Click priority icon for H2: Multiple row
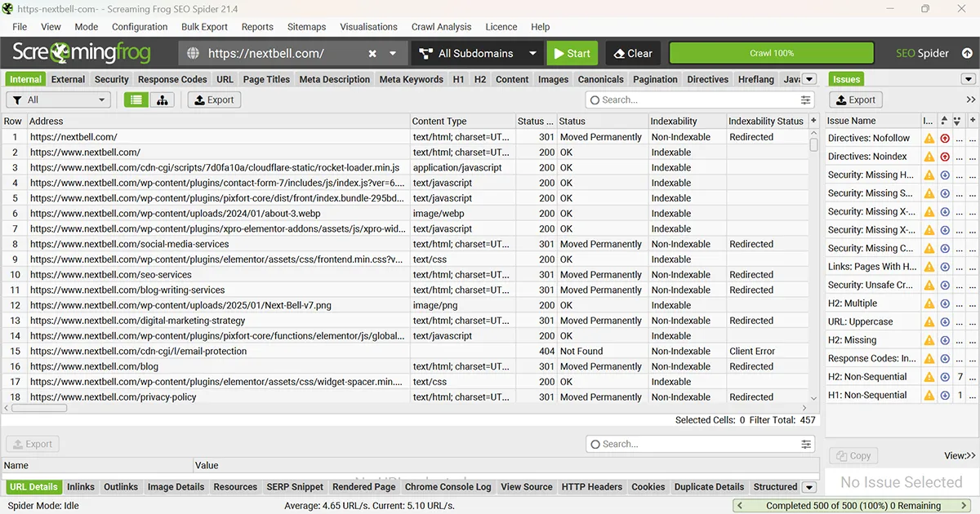This screenshot has height=514, width=980. point(945,304)
